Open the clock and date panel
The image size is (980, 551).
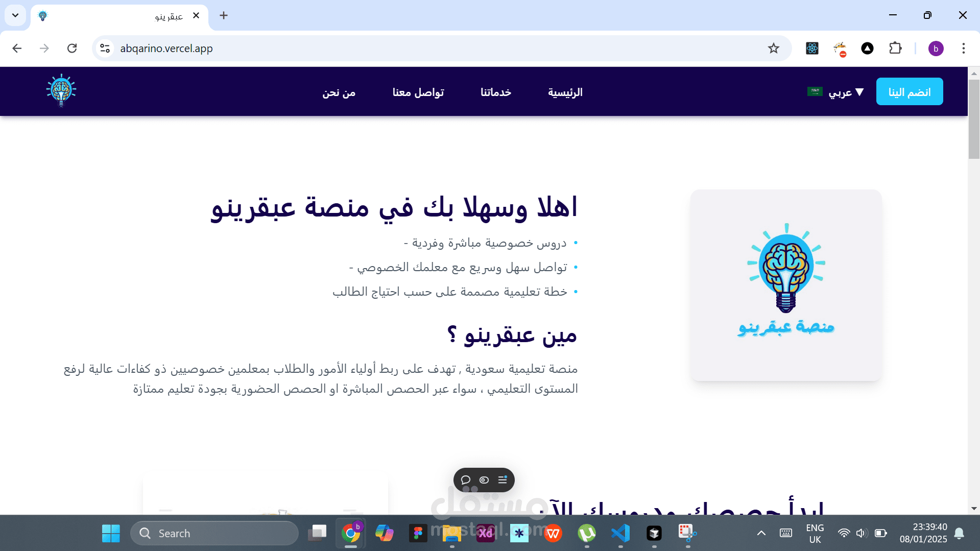923,533
